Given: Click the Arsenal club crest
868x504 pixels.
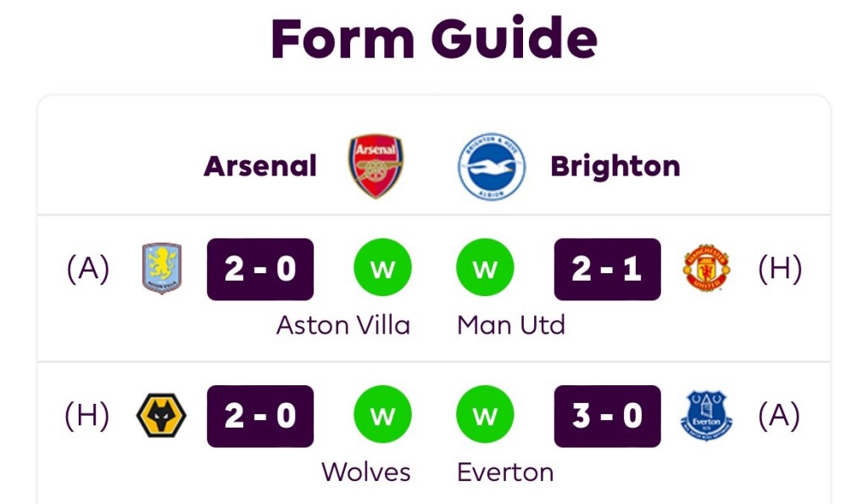Looking at the screenshot, I should tap(376, 166).
